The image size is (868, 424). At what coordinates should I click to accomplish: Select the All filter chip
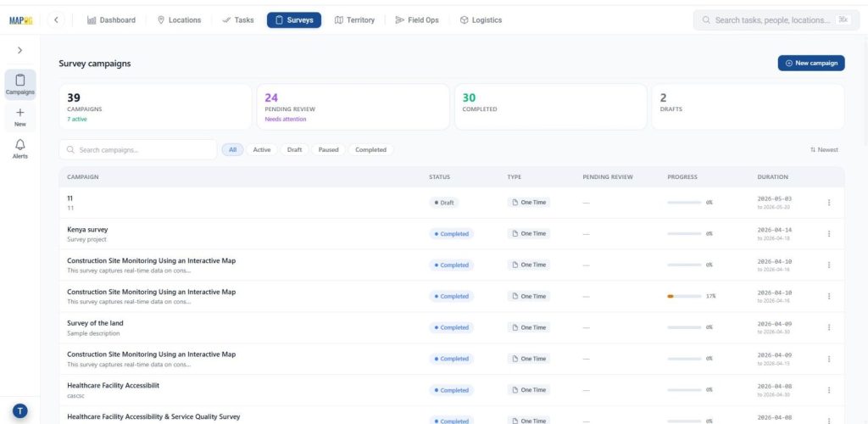pyautogui.click(x=232, y=149)
